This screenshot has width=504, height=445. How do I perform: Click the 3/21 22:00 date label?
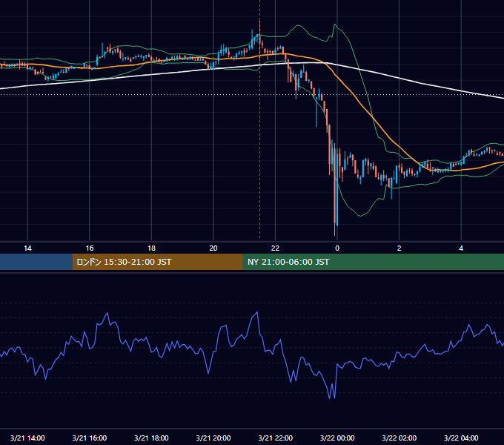(x=276, y=438)
